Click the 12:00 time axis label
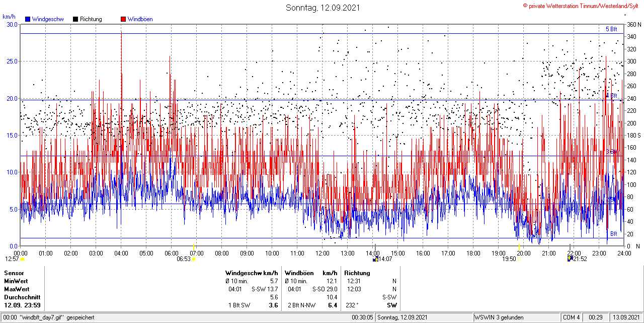Image resolution: width=644 pixels, height=323 pixels. (323, 253)
